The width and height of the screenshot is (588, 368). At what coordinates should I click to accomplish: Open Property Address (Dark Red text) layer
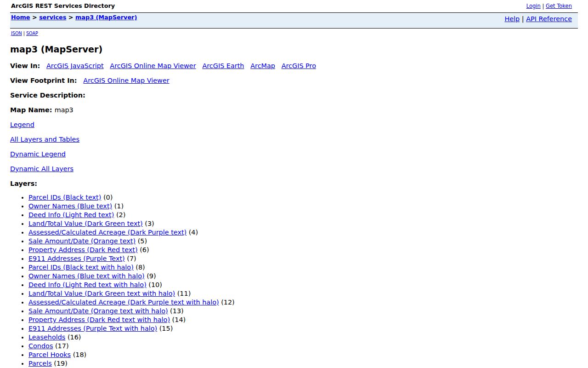83,250
